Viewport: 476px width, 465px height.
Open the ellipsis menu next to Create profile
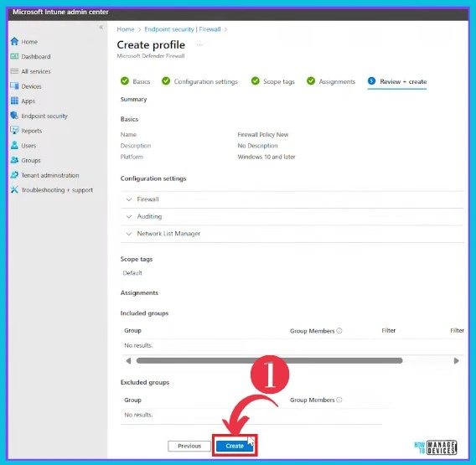[x=199, y=45]
